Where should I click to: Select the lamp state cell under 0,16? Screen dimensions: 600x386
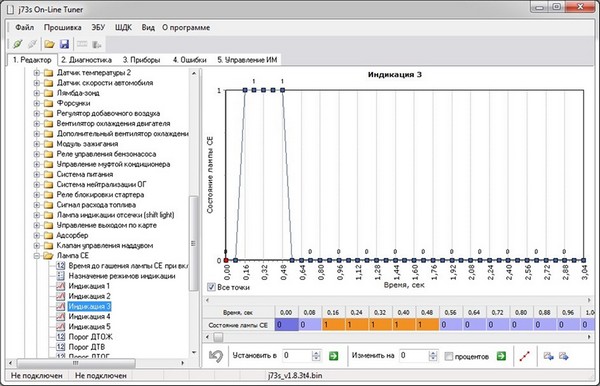(x=333, y=325)
